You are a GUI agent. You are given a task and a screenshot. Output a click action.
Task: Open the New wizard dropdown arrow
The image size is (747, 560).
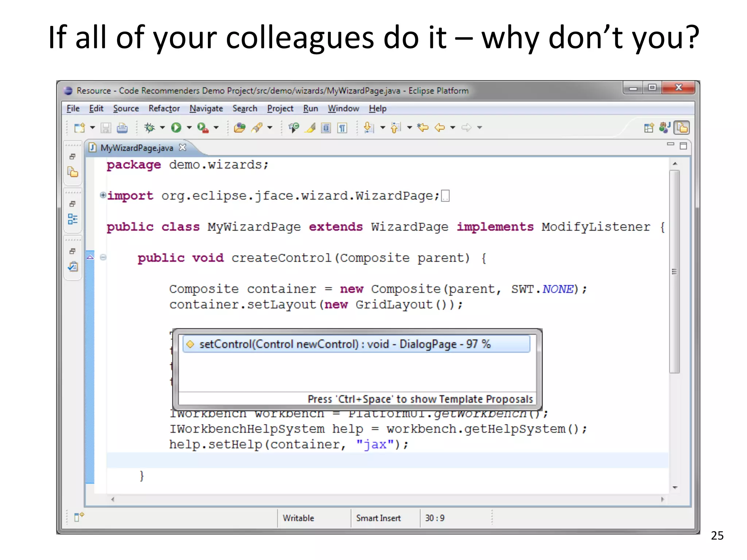tap(92, 128)
